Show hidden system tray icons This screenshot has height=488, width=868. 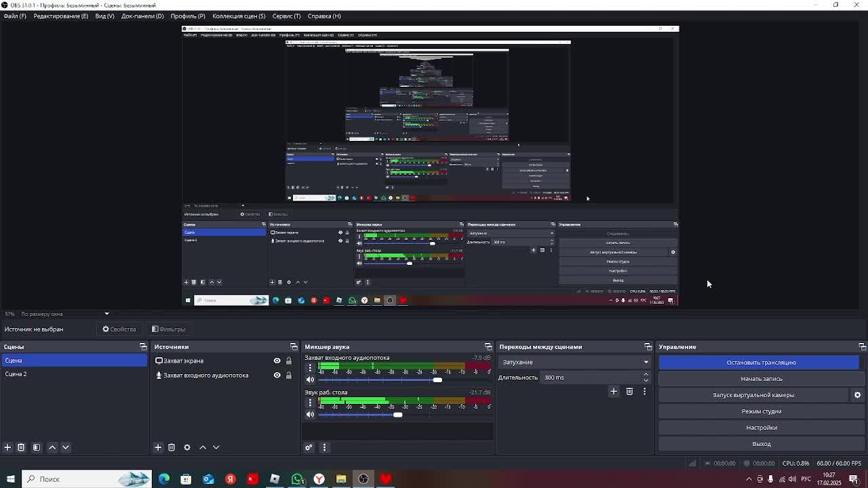[749, 479]
